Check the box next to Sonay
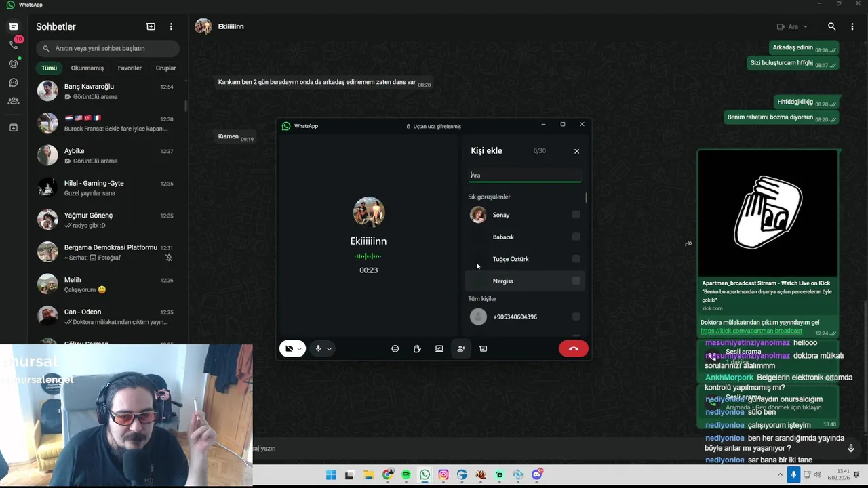Viewport: 868px width, 488px height. [576, 215]
